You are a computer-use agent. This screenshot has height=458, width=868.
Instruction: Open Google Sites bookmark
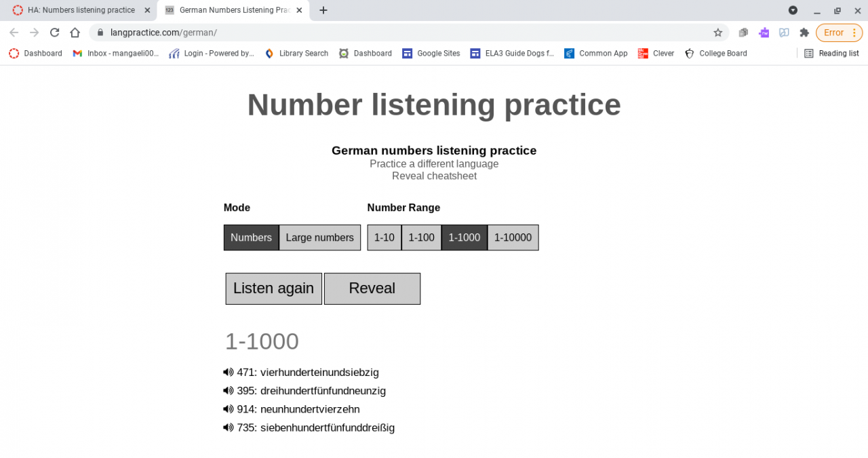pos(431,53)
